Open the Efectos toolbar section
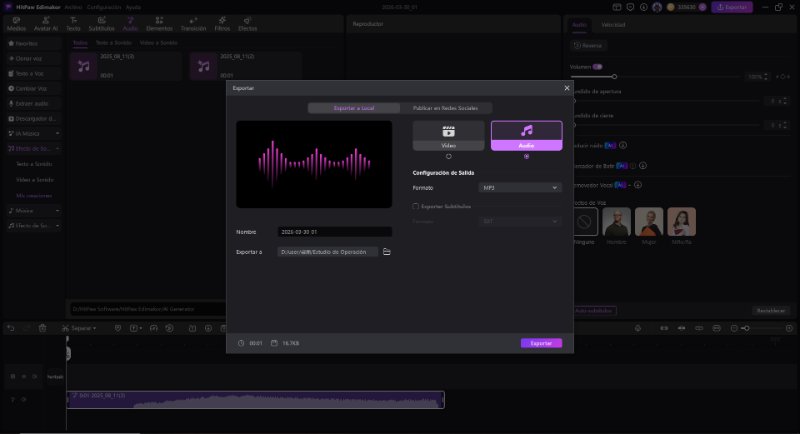 click(247, 24)
